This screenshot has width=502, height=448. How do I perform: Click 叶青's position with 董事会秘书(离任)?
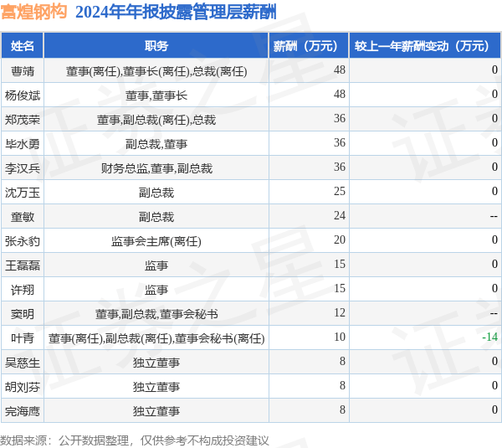pyautogui.click(x=156, y=338)
